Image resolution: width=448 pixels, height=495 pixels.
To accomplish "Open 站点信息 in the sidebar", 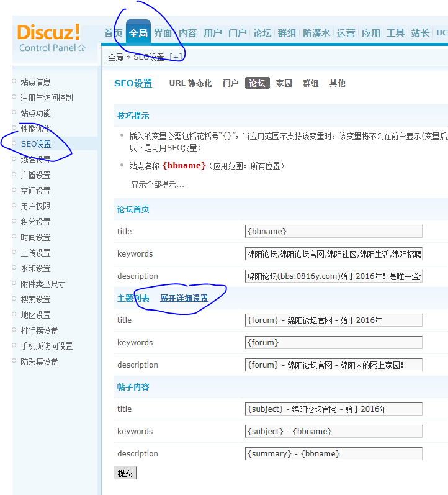I will (35, 82).
